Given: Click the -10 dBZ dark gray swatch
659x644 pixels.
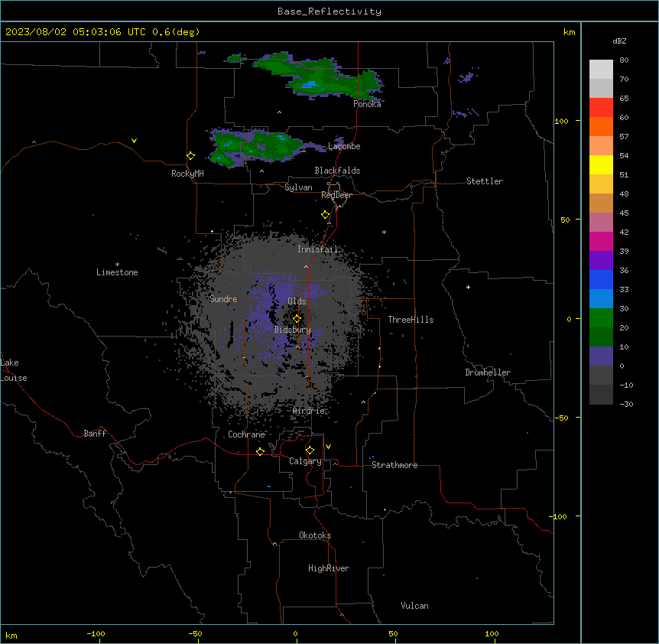Looking at the screenshot, I should pyautogui.click(x=601, y=395).
